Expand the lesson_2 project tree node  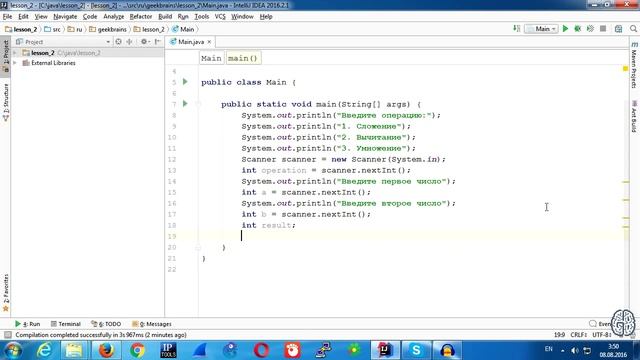point(15,53)
